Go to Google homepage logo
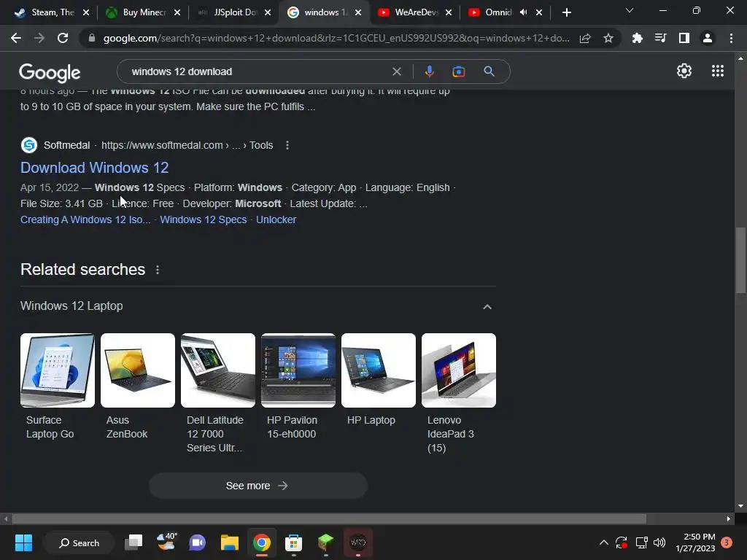The height and width of the screenshot is (560, 747). [x=50, y=72]
